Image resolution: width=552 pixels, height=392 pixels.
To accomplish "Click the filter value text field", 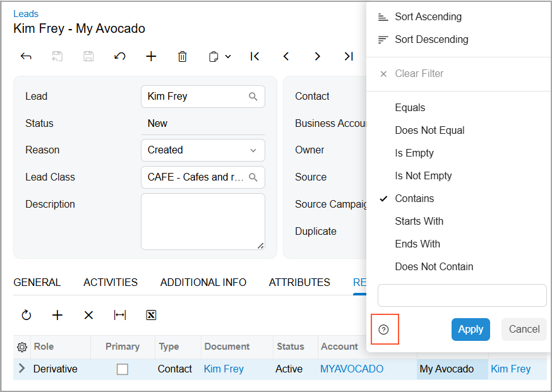I will pos(462,295).
